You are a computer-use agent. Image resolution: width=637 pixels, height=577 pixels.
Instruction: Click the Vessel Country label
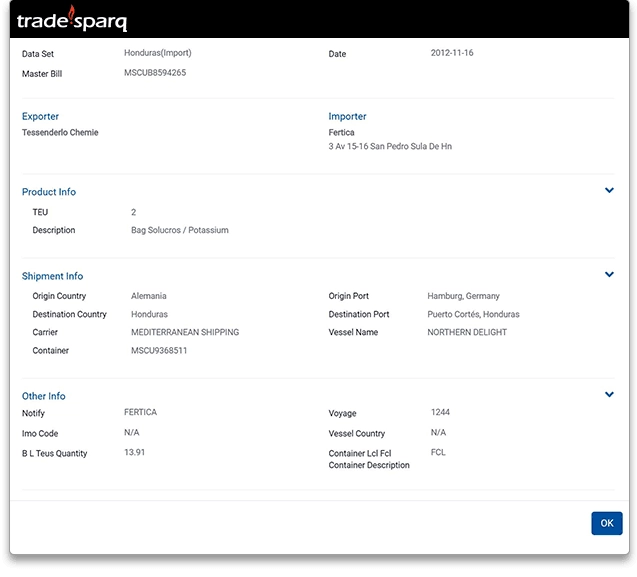[x=357, y=433]
